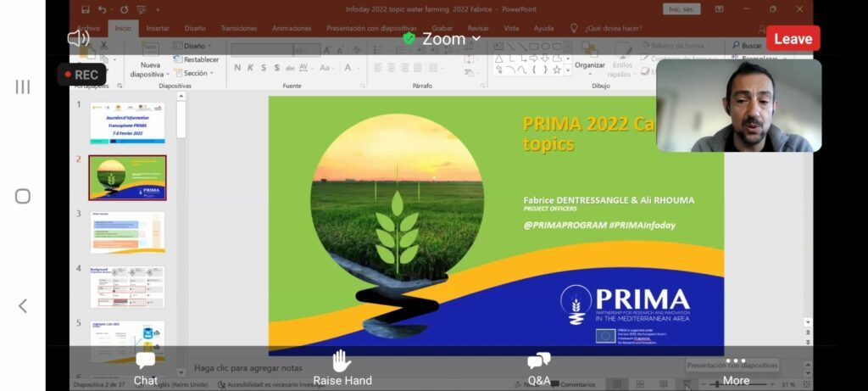The width and height of the screenshot is (868, 391).
Task: Click the PowerPoint Save icon
Action: 85,9
